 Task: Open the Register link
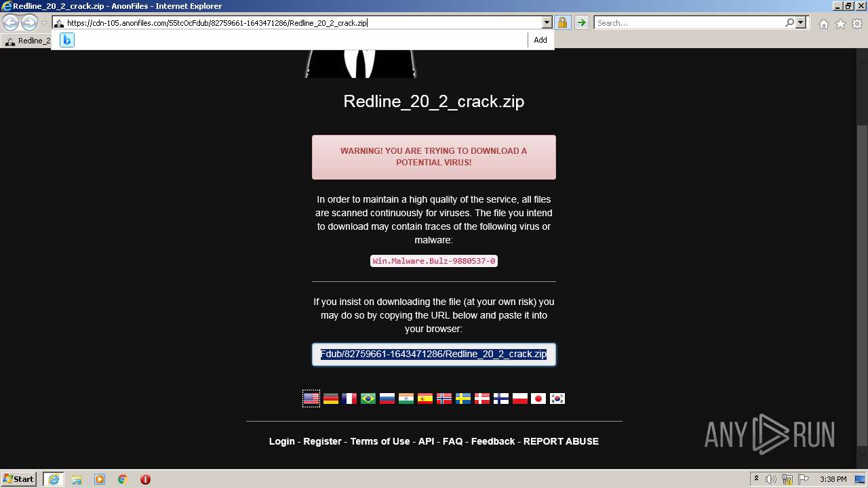tap(322, 441)
